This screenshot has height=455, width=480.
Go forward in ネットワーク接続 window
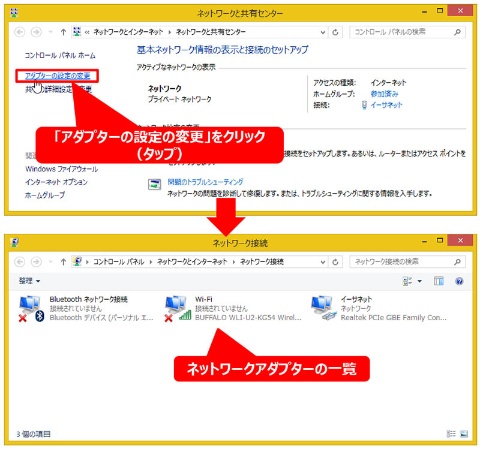(36, 262)
